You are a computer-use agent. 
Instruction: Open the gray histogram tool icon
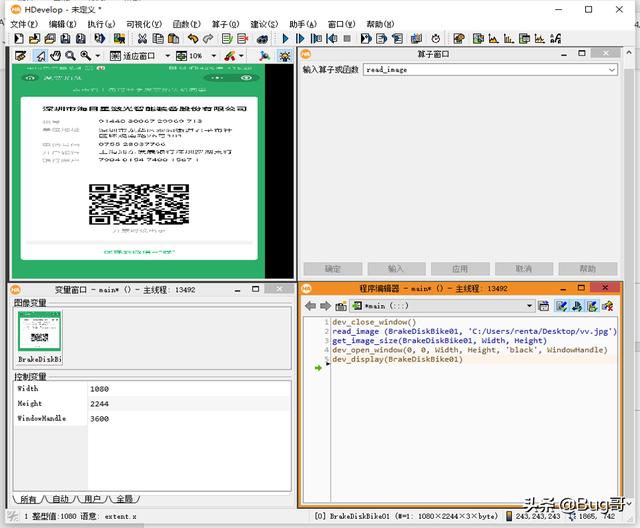coord(493,39)
